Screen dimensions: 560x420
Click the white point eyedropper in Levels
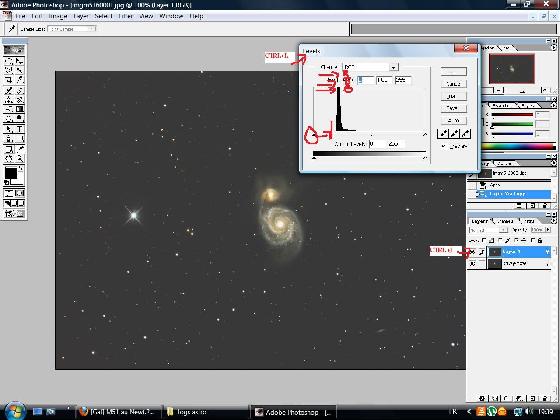tap(465, 134)
